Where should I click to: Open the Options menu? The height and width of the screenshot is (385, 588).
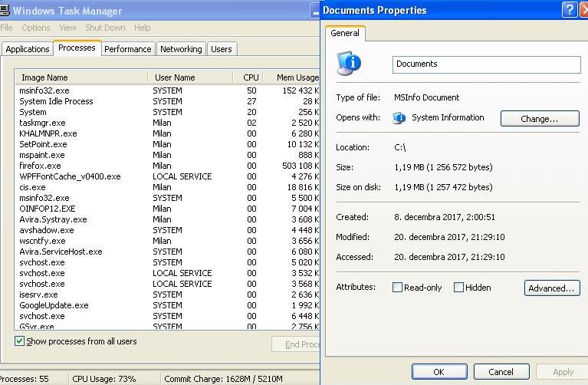point(35,28)
